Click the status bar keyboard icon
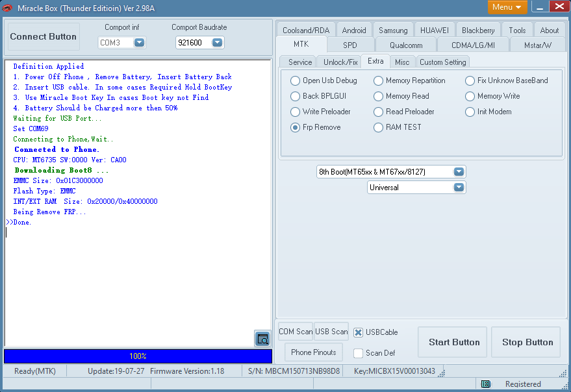 click(485, 384)
